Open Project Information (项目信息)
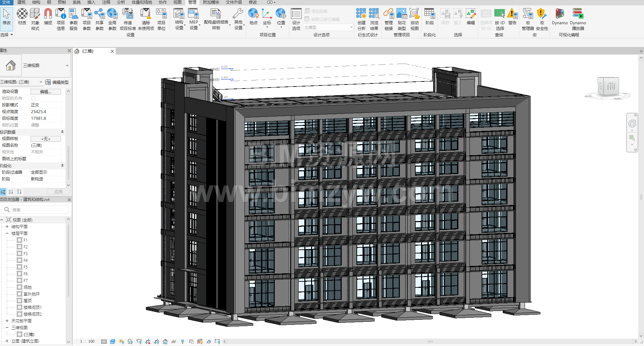This screenshot has width=644, height=346. pos(61,19)
